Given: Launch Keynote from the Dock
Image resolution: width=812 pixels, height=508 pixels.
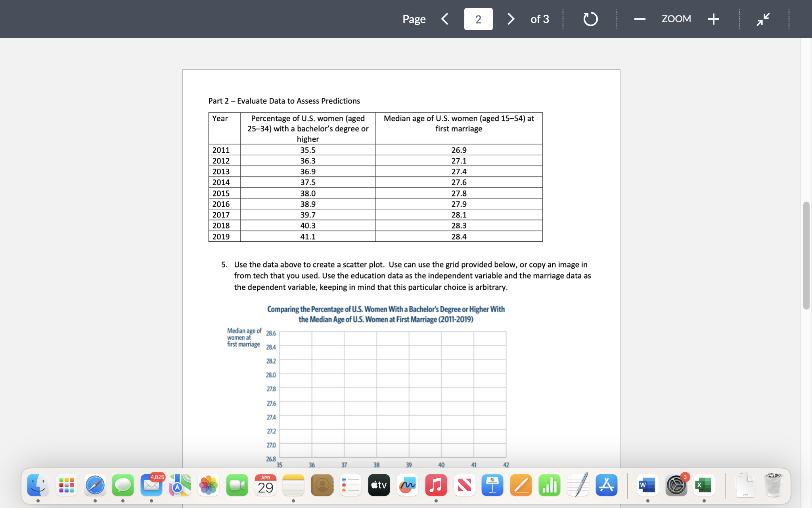Looking at the screenshot, I should [x=492, y=485].
